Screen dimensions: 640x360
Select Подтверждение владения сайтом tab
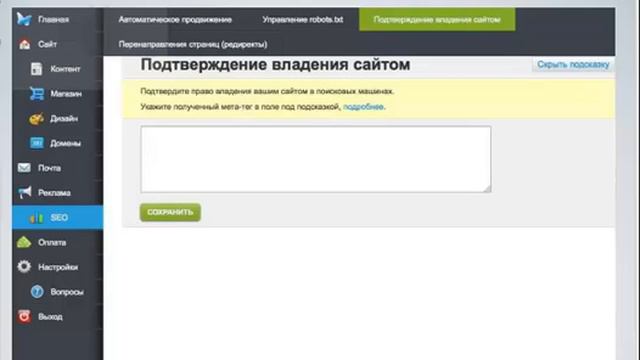pos(437,19)
